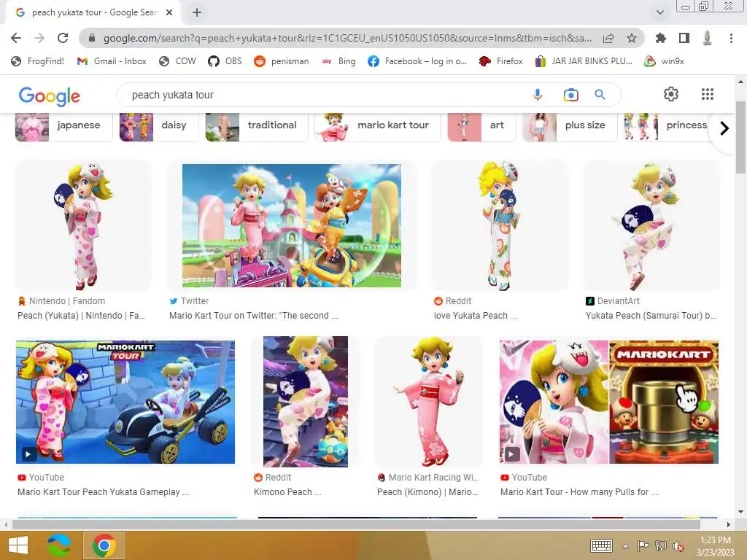Open the OBS bookmark

(225, 61)
